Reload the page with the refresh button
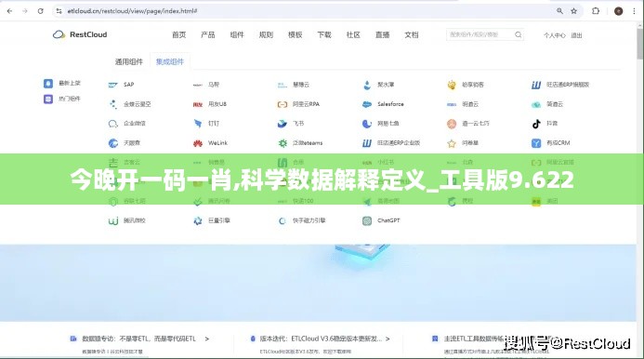Screen dimensions: 644x359 40,11
